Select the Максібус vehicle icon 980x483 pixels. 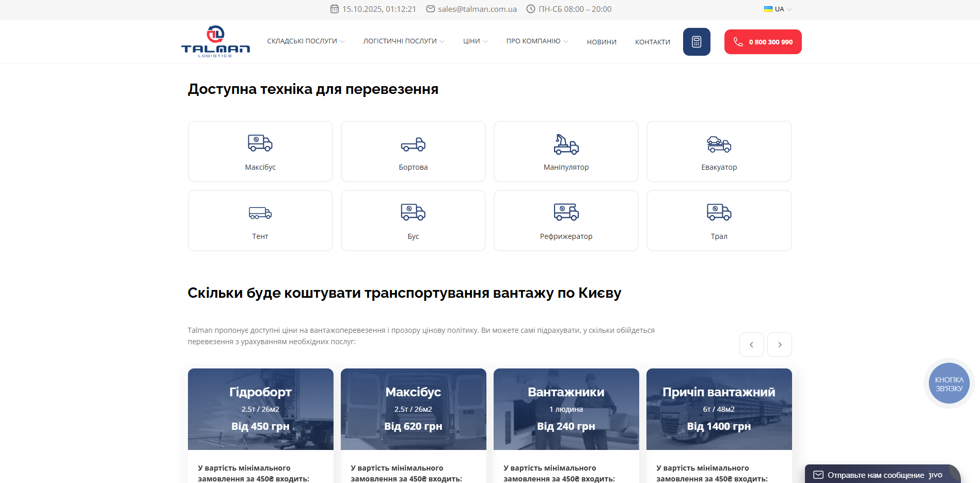pos(260,143)
